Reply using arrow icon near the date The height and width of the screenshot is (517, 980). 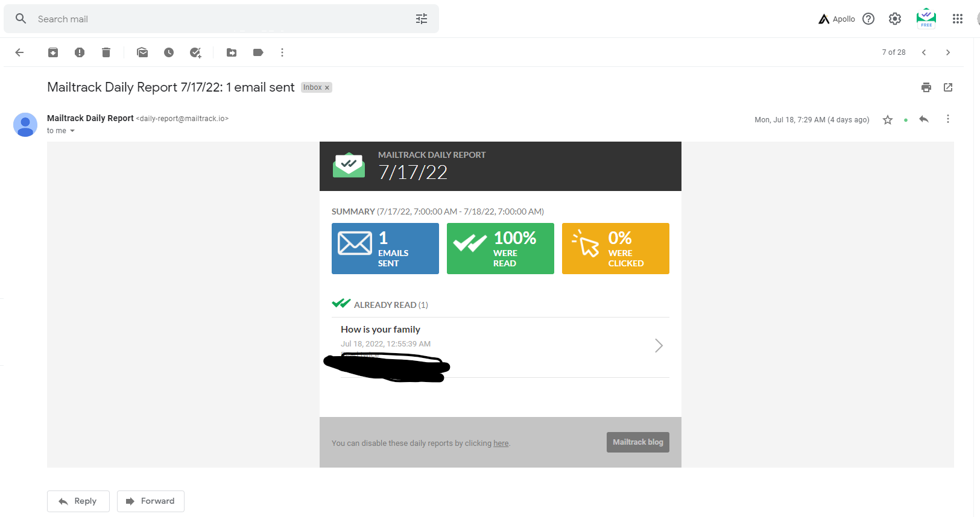(x=924, y=119)
